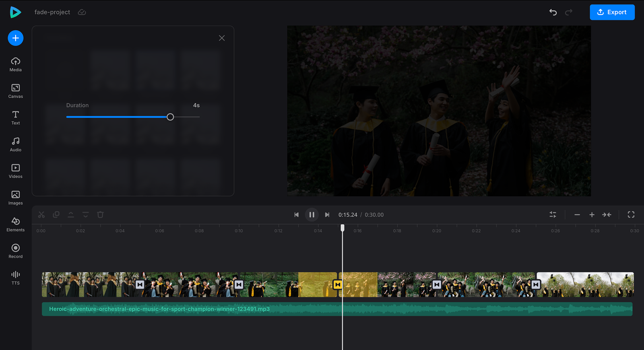Open the timeline settings sliders icon
This screenshot has height=350, width=644.
[x=553, y=215]
